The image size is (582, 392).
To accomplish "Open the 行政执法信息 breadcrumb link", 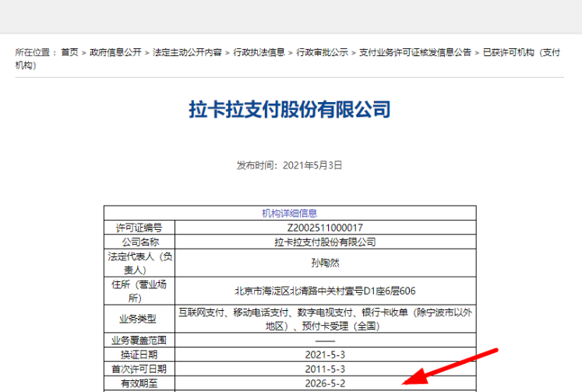I will pos(259,52).
